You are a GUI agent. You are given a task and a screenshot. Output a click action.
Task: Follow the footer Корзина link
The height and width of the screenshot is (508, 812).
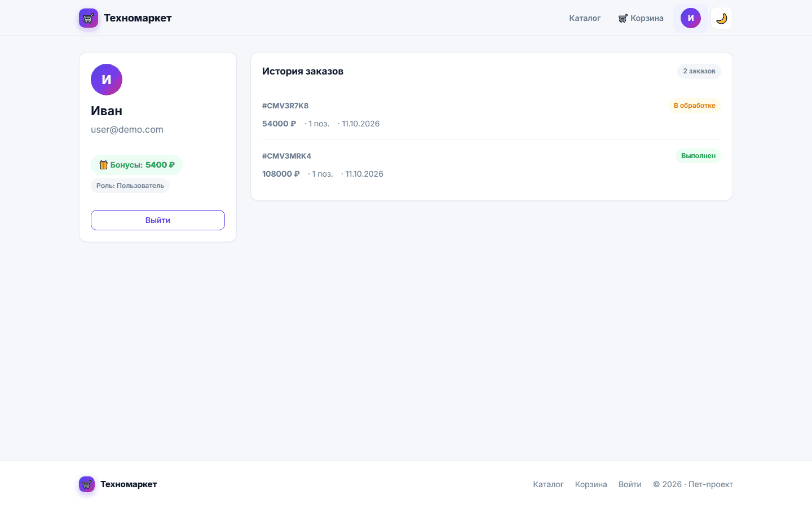click(591, 484)
